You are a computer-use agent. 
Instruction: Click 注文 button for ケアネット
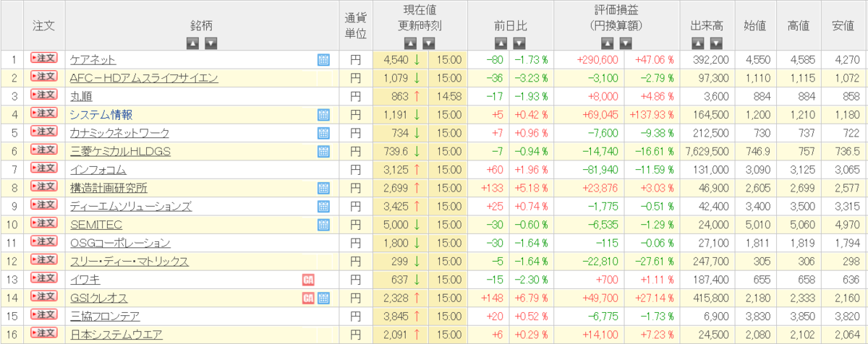click(43, 58)
